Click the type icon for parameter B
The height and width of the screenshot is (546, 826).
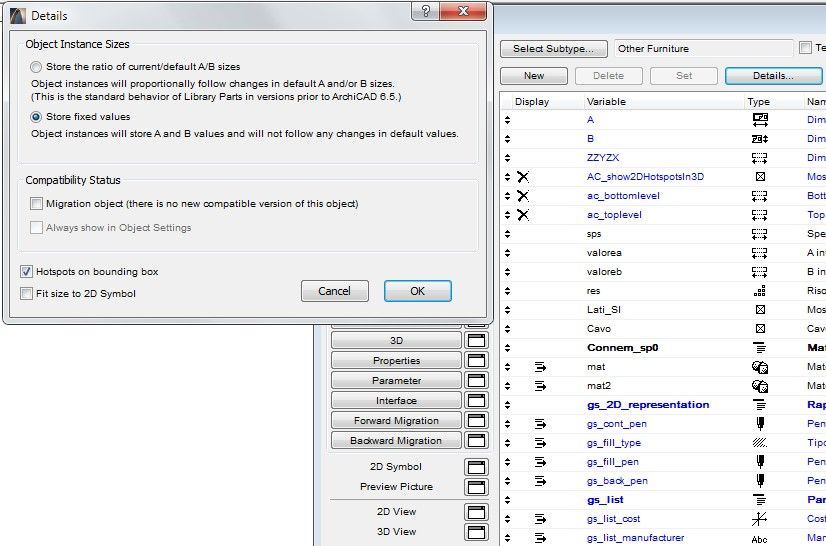point(760,139)
